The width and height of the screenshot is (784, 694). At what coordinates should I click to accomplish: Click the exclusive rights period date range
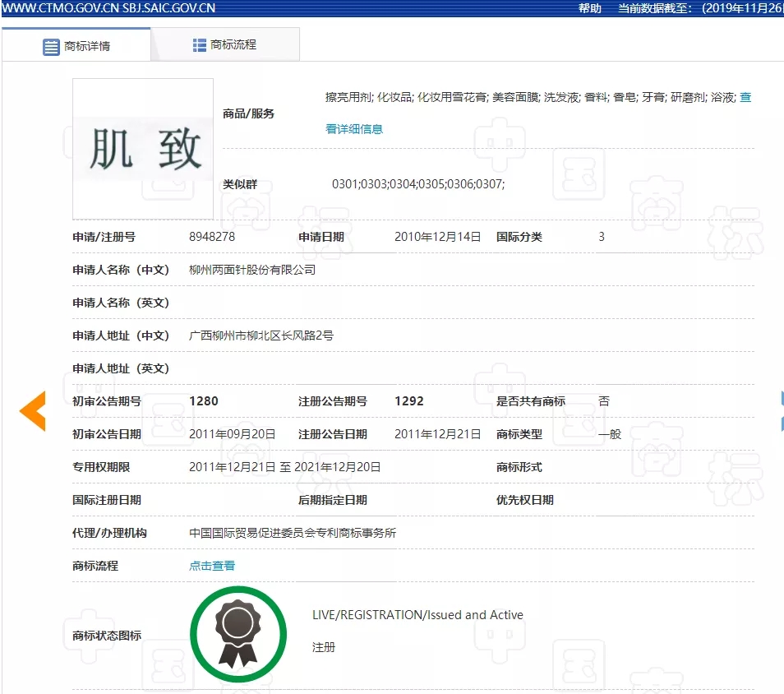tap(284, 467)
